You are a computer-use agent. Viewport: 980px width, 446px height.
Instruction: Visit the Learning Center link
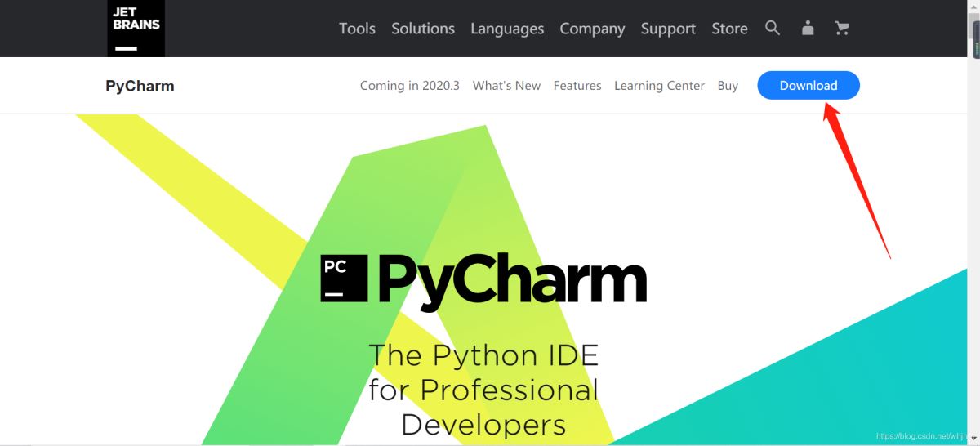coord(659,86)
